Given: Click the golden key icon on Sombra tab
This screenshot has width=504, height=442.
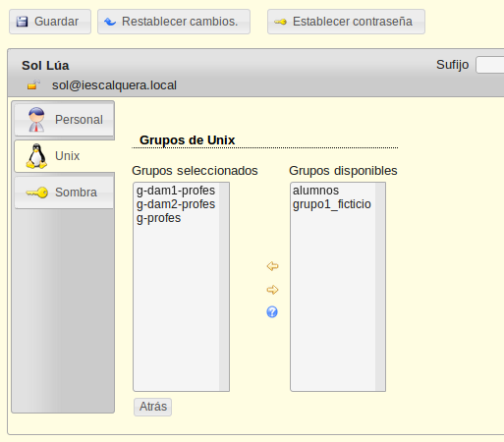Looking at the screenshot, I should 37,193.
